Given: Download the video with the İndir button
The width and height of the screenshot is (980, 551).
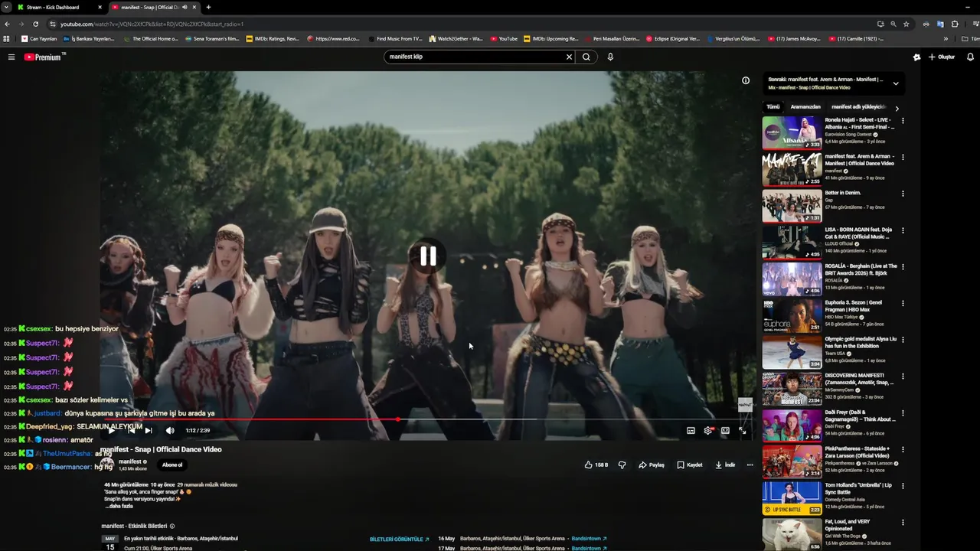Looking at the screenshot, I should 725,465.
